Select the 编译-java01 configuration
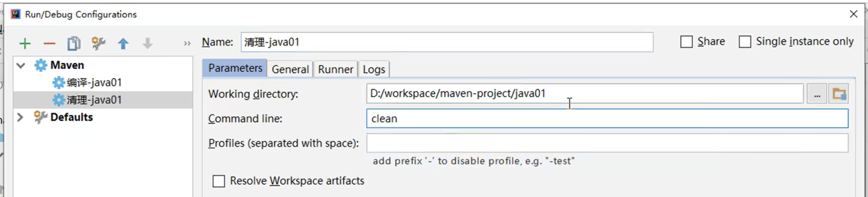Image resolution: width=868 pixels, height=197 pixels. click(x=94, y=82)
